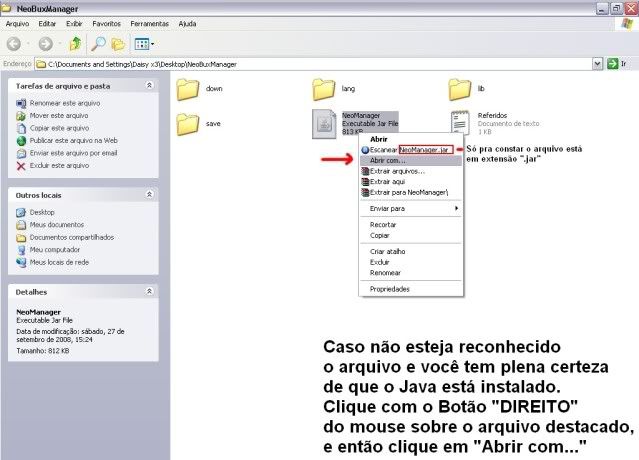Click the email envelope icon
639x460 pixels.
pyautogui.click(x=21, y=154)
